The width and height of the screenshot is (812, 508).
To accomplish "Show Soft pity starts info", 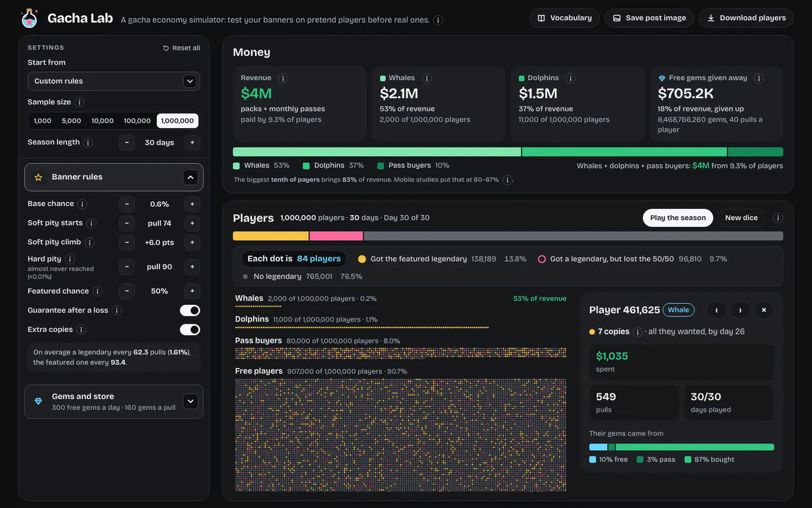I will pyautogui.click(x=91, y=224).
